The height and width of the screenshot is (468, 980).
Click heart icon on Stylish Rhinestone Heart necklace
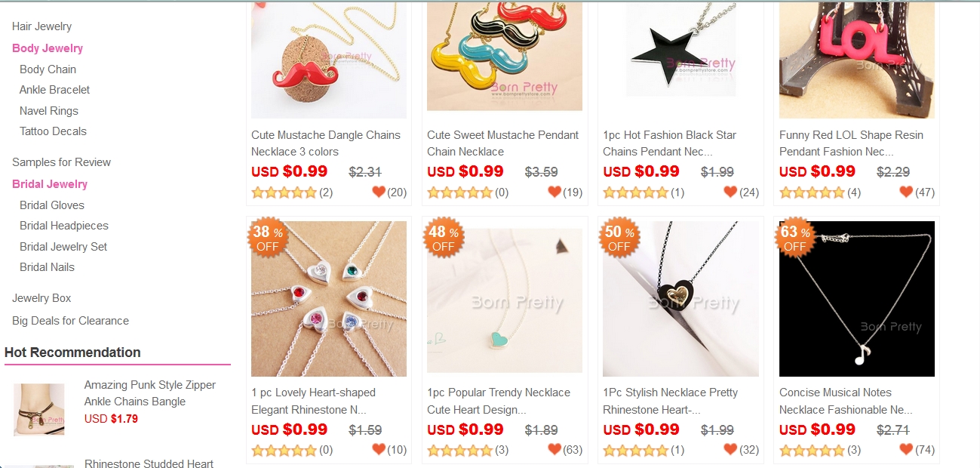730,449
